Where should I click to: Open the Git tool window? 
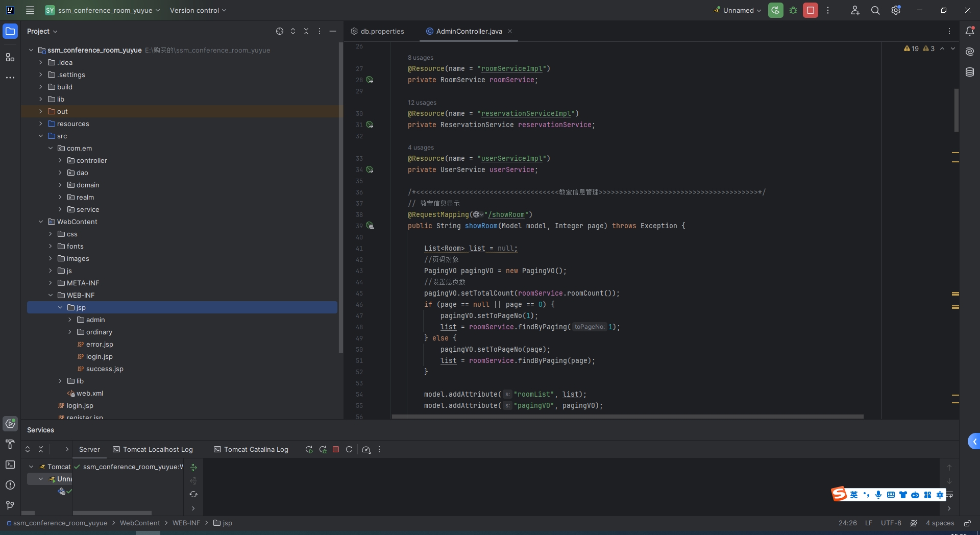[x=10, y=505]
